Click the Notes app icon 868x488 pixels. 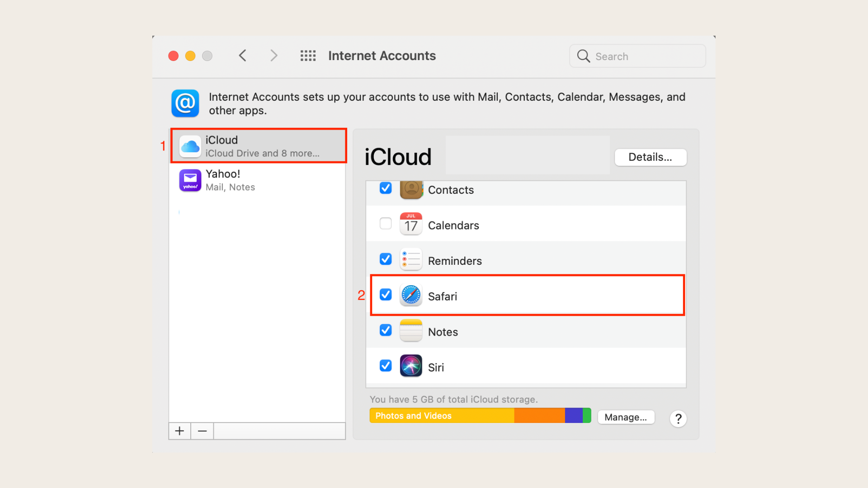[x=411, y=330]
